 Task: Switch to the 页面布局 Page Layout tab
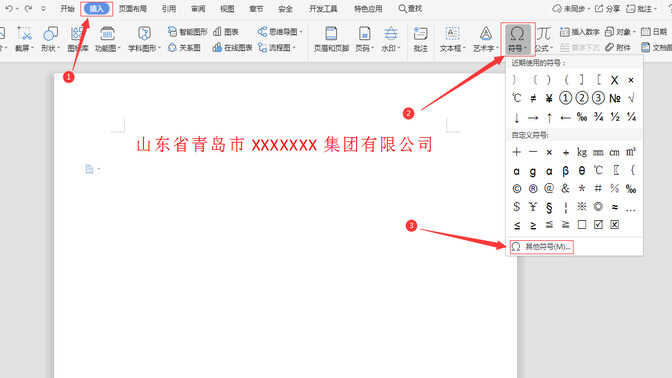click(132, 9)
